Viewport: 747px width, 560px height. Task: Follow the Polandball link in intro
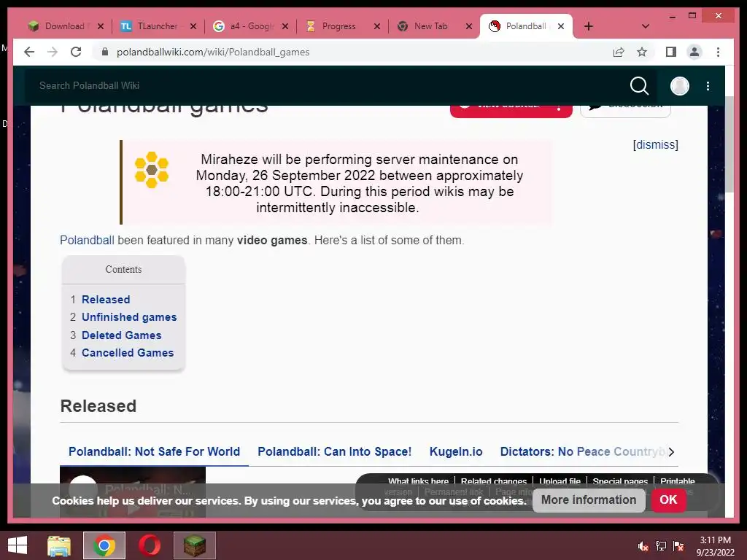[87, 240]
